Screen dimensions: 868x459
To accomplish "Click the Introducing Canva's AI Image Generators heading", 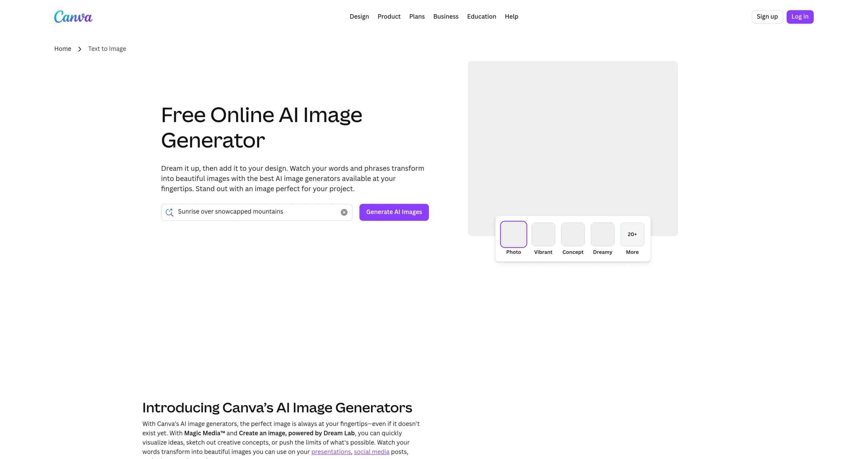I will click(x=277, y=408).
